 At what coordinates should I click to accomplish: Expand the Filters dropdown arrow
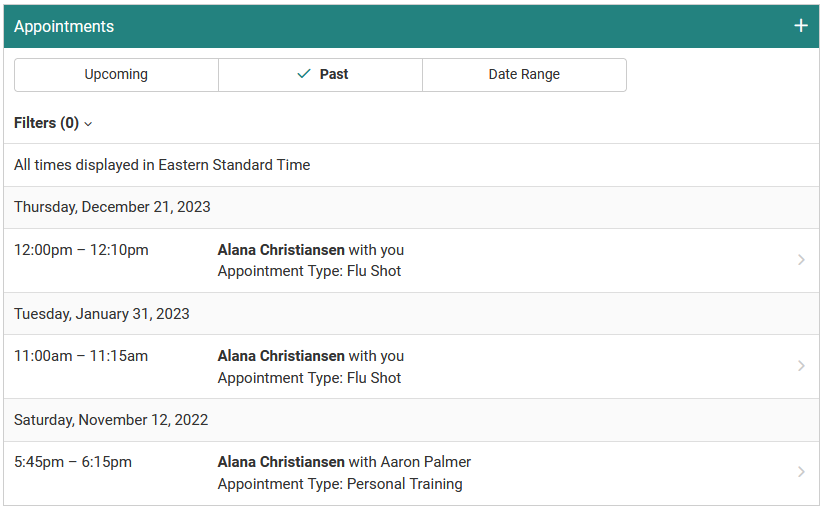88,124
